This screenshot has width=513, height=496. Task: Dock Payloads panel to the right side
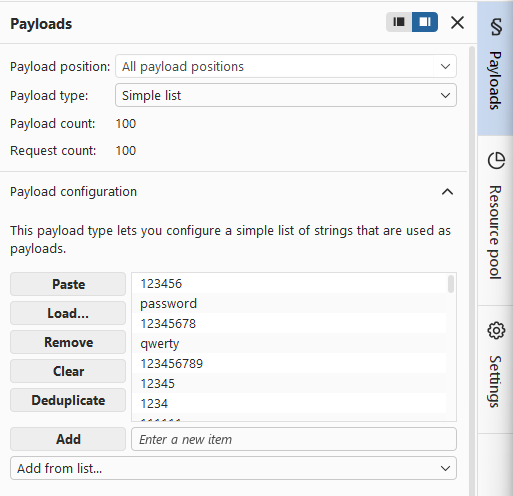(425, 22)
